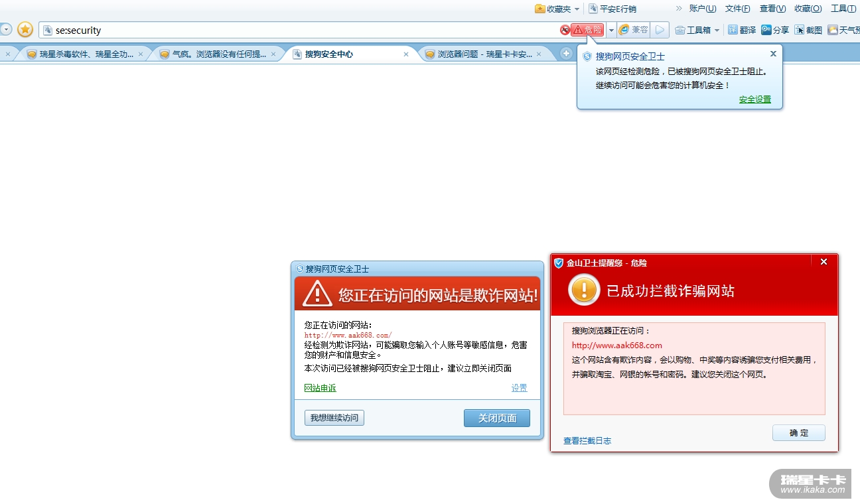Open the 设置 link in Sogou dialog
This screenshot has width=860, height=504.
pos(519,388)
